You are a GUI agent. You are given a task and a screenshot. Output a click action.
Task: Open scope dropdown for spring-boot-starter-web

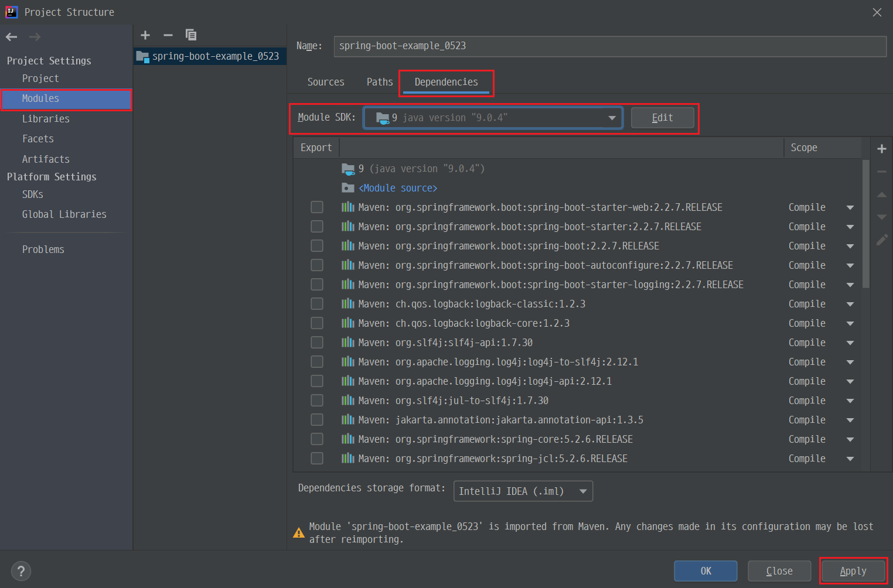click(x=850, y=207)
